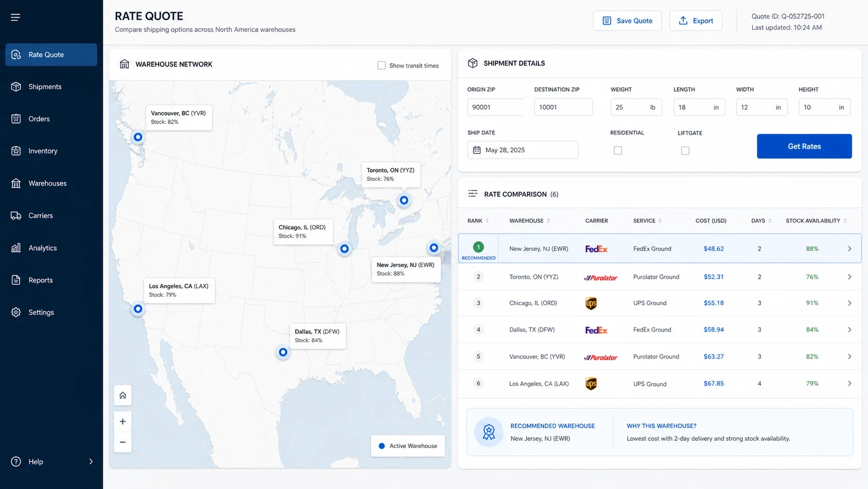The width and height of the screenshot is (868, 489).
Task: Open Shipments in the sidebar
Action: click(51, 87)
